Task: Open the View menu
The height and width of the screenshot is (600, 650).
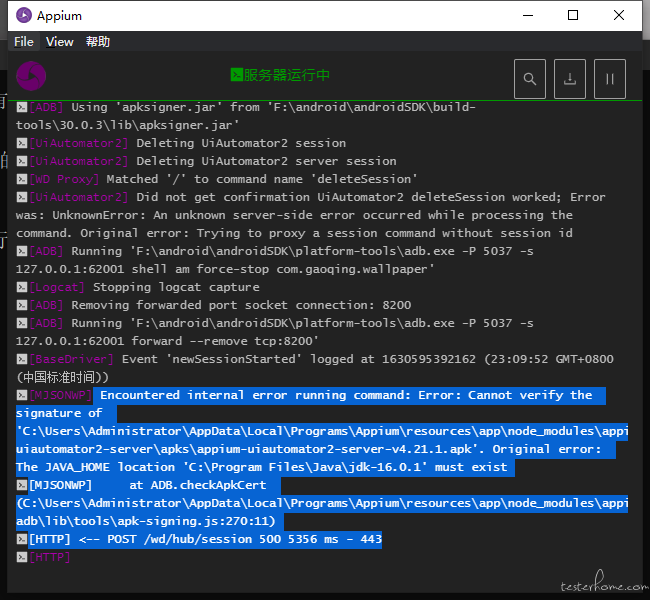Action: pos(60,41)
